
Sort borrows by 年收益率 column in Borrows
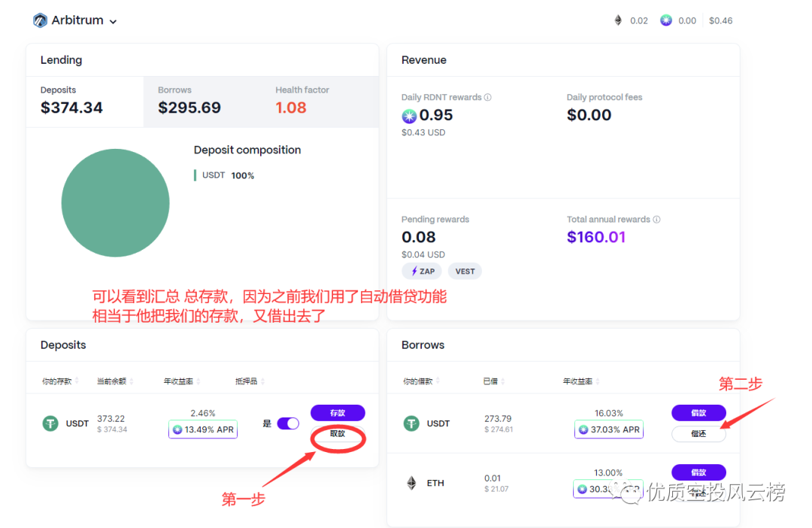click(x=581, y=381)
